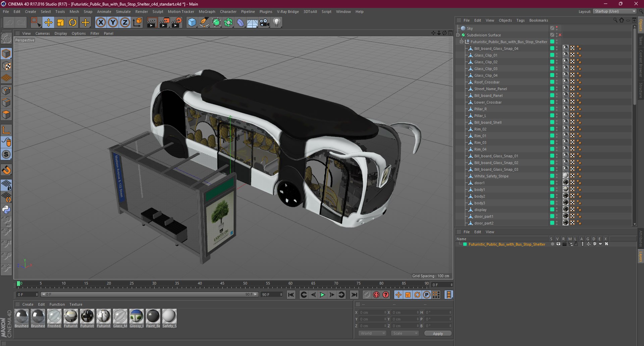
Task: Play the animation forward
Action: pyautogui.click(x=322, y=295)
